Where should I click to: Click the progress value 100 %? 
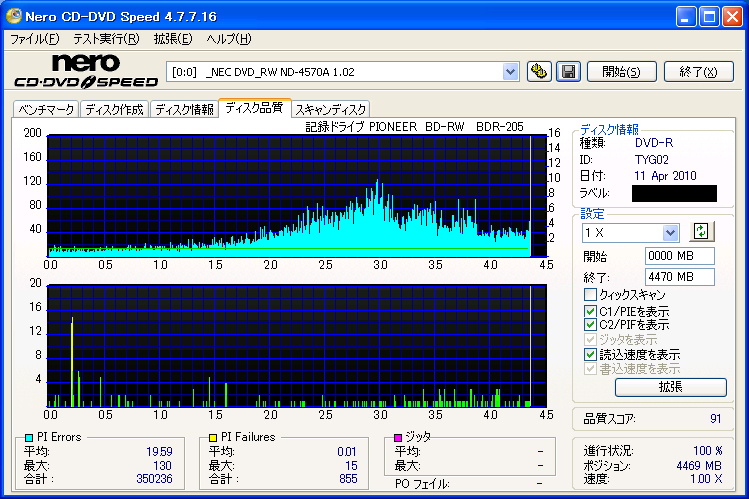707,451
